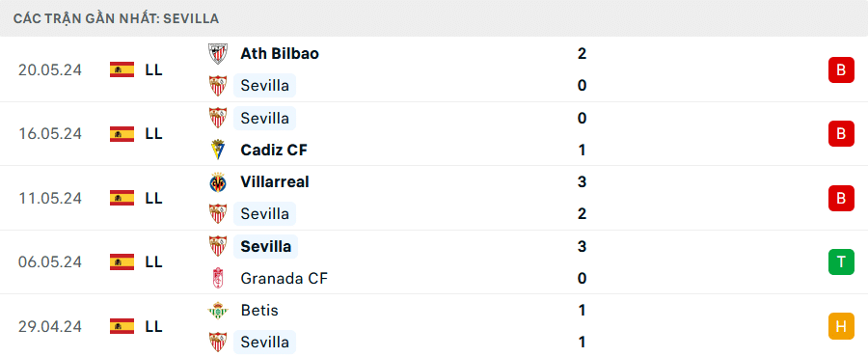Click green T badge for Granada match
Screen dimensions: 868x357
click(x=841, y=261)
